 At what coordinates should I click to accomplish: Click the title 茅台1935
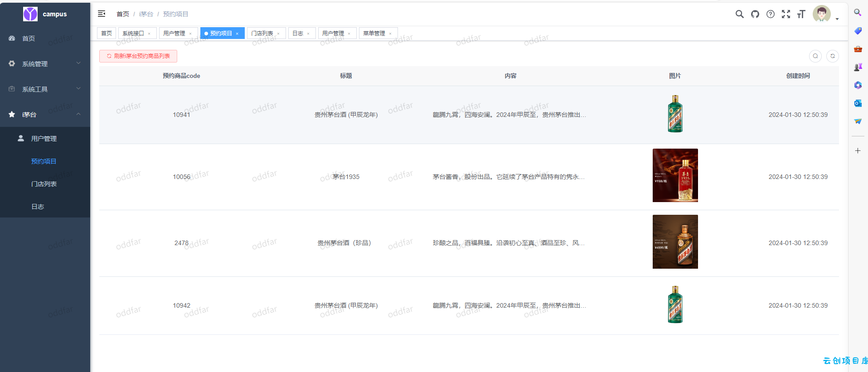pos(346,177)
